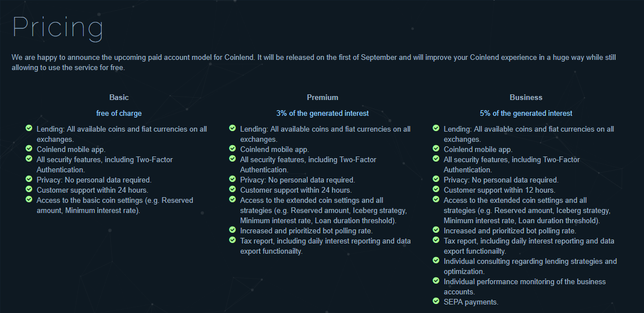The image size is (644, 313).
Task: Click '5% of the generated interest' price
Action: coord(526,113)
